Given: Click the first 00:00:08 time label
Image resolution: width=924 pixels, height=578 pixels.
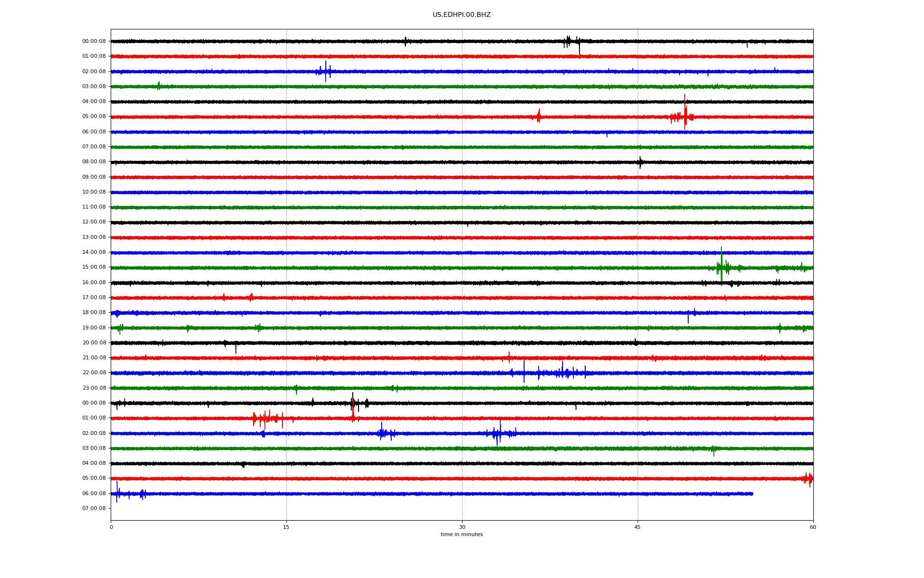Looking at the screenshot, I should 94,41.
